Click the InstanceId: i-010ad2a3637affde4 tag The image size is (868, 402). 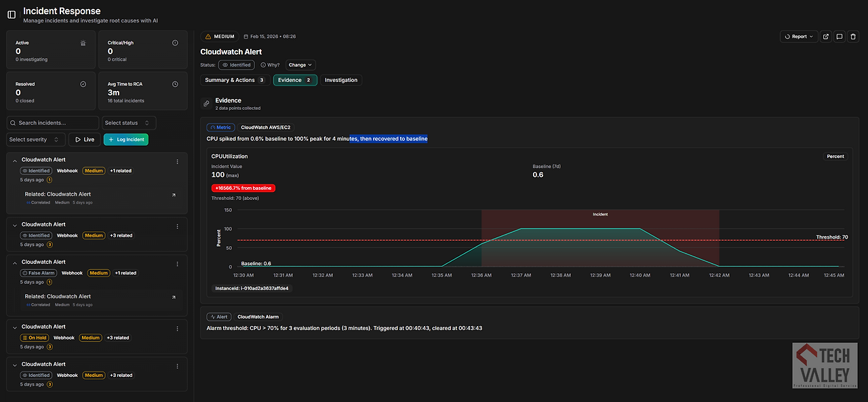[x=250, y=288]
